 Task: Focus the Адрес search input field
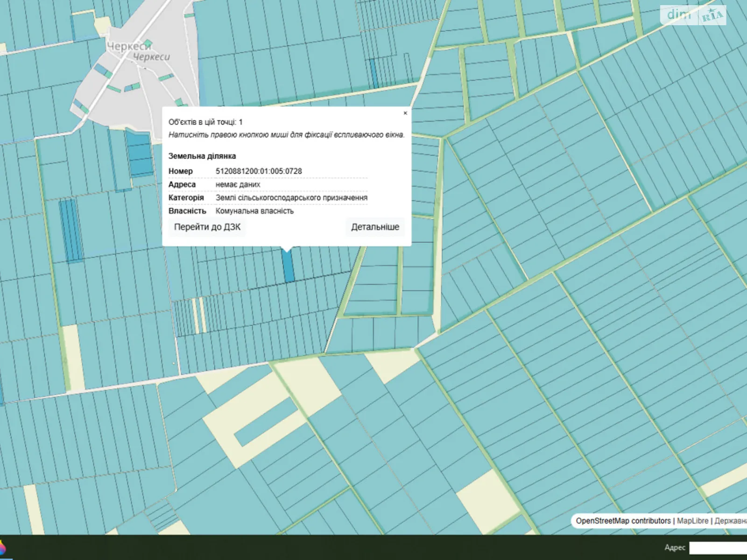point(718,547)
